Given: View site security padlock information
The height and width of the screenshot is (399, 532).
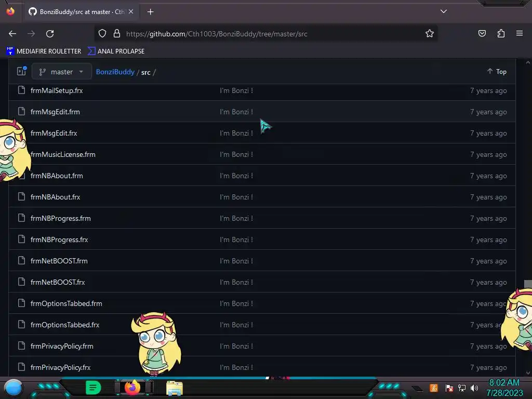Looking at the screenshot, I should click(x=117, y=33).
